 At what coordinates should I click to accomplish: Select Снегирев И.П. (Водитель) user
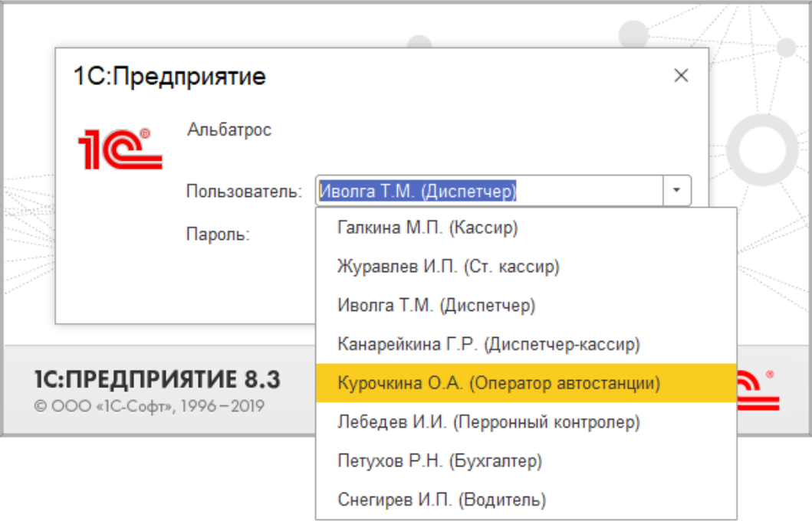tap(526, 500)
